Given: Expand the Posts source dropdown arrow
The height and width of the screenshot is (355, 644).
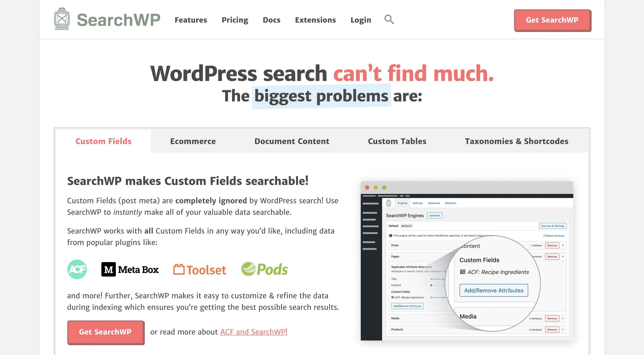Looking at the screenshot, I should click(563, 245).
